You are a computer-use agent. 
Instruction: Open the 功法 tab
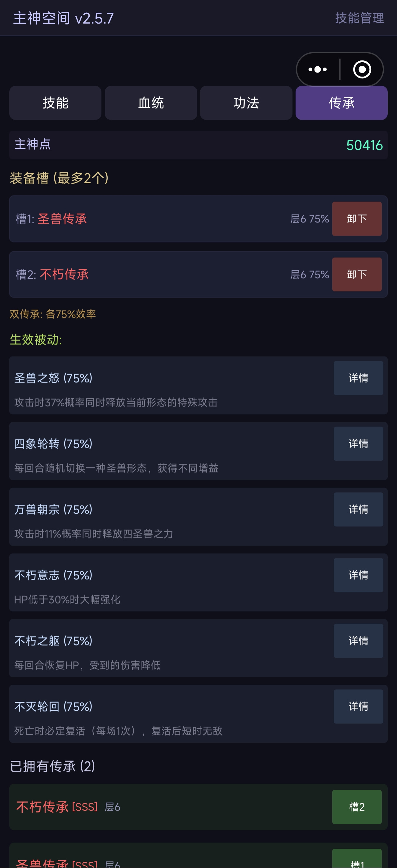tap(246, 103)
